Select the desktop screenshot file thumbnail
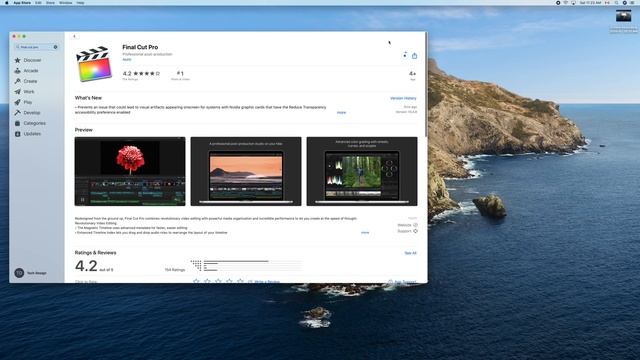The width and height of the screenshot is (640, 360). click(623, 16)
